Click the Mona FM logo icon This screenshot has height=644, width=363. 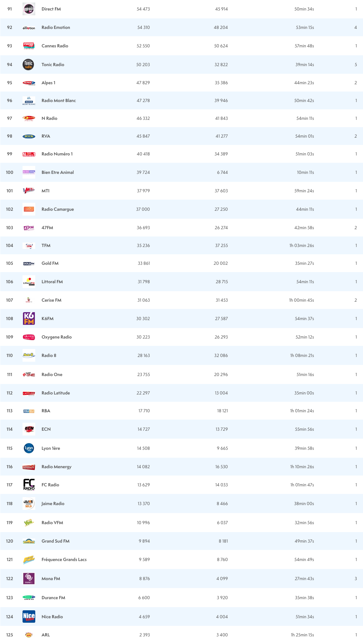tap(29, 579)
